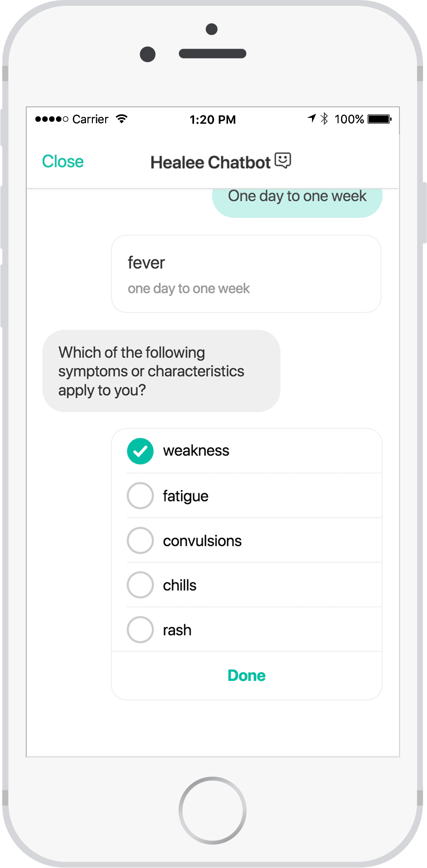Tap the battery icon
427x868 pixels.
379,119
